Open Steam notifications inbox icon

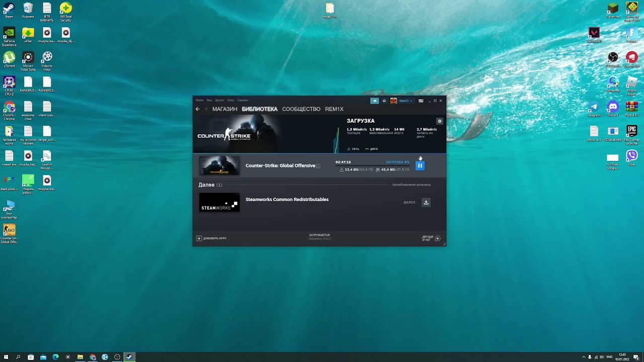(384, 101)
